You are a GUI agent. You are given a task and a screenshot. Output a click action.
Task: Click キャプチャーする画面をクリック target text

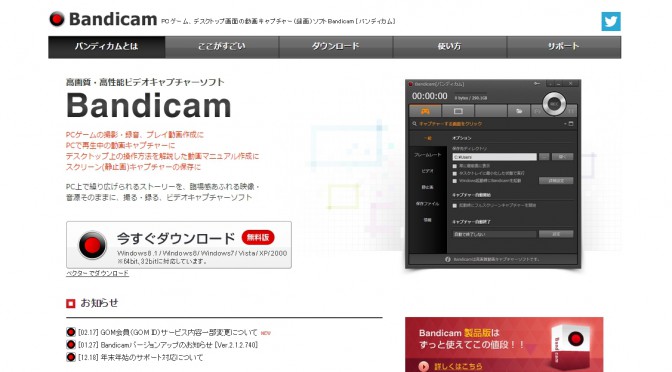450,124
